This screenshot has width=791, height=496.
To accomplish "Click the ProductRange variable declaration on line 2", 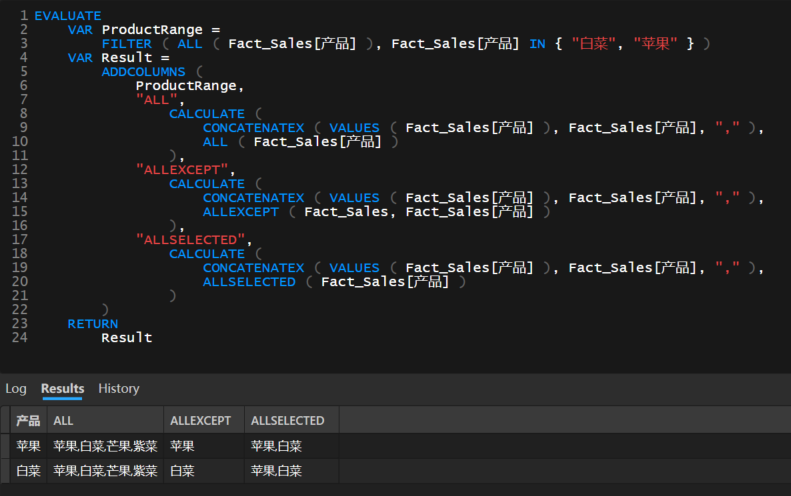I will point(152,30).
